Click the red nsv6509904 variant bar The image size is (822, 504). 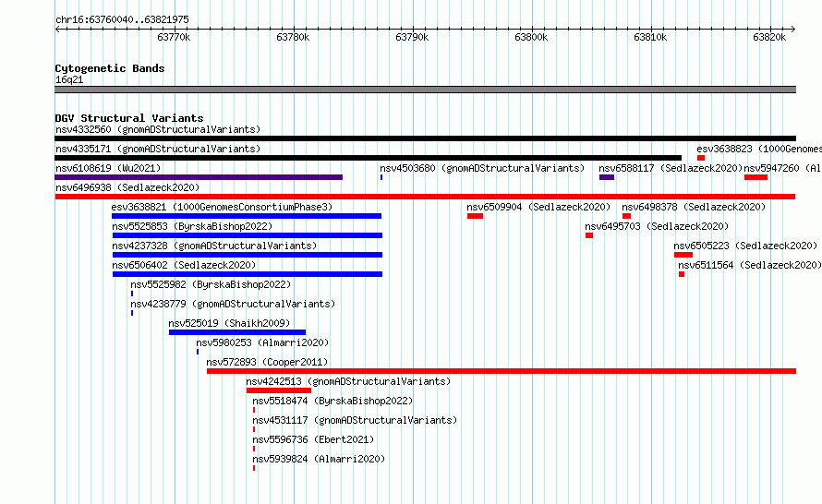point(475,216)
